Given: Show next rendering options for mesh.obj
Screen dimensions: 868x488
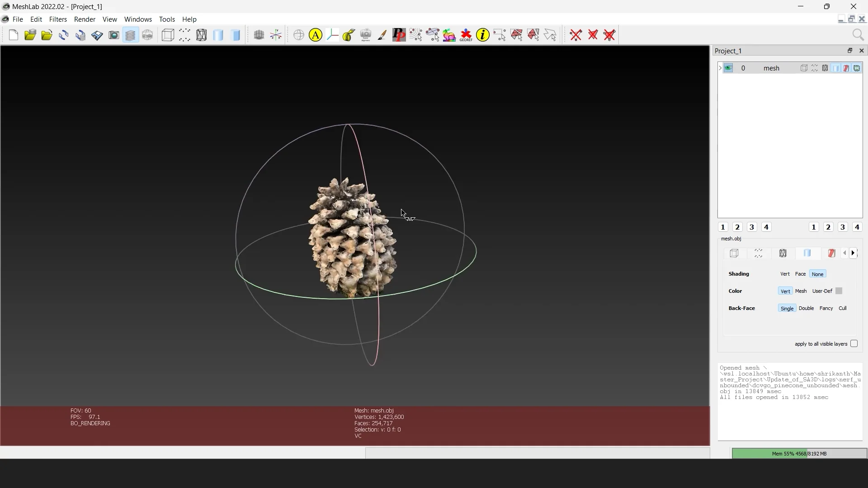Looking at the screenshot, I should 854,253.
